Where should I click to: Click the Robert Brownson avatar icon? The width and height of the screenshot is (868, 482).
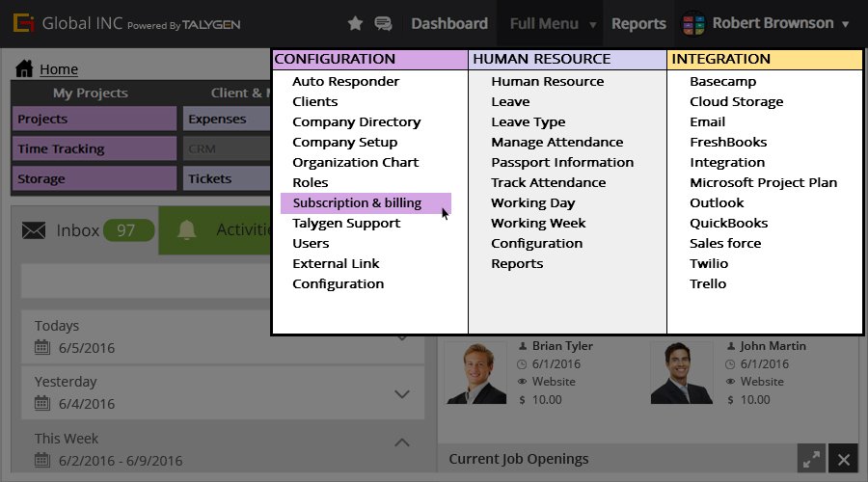point(693,24)
